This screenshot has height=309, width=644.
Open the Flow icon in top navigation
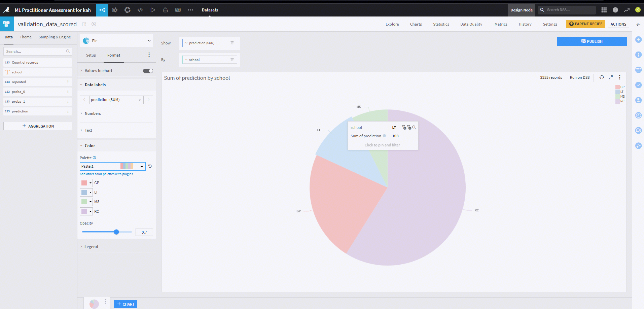click(102, 10)
